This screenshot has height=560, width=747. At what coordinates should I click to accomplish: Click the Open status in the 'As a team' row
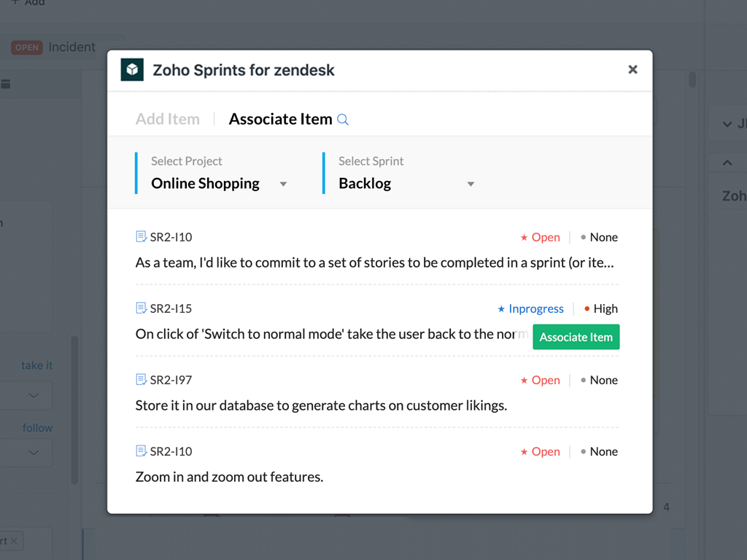tap(541, 237)
